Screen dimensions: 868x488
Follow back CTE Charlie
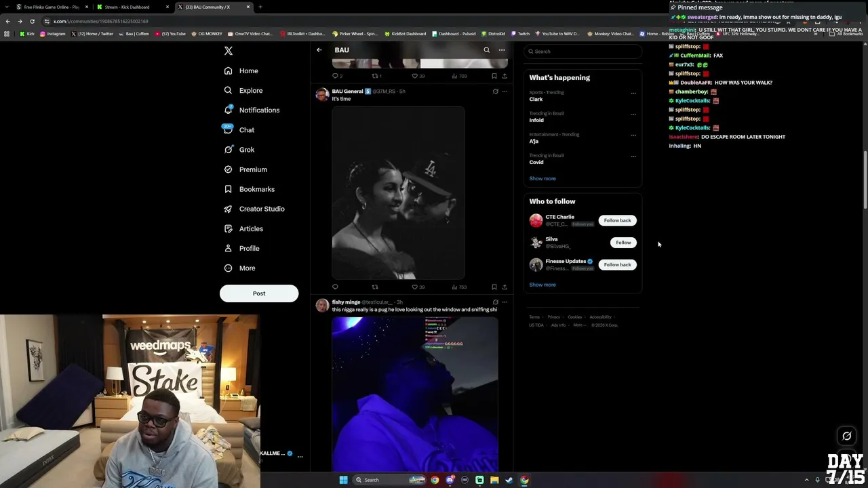click(617, 220)
